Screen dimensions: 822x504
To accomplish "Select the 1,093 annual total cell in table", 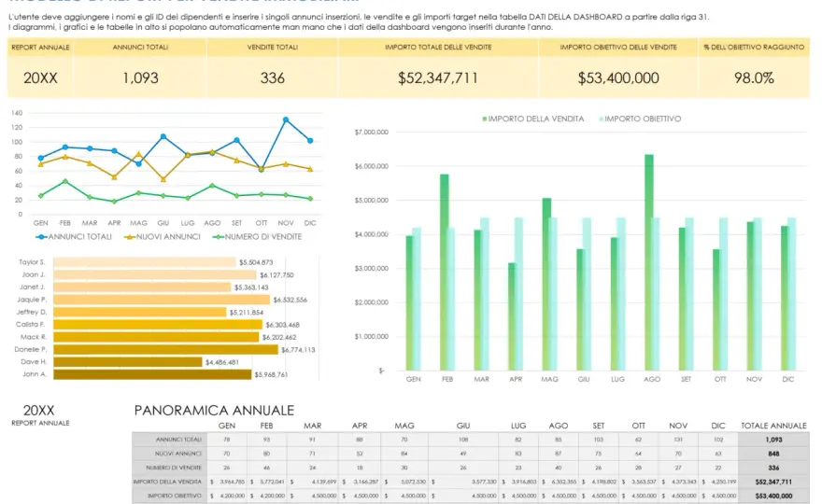I will pyautogui.click(x=773, y=440).
